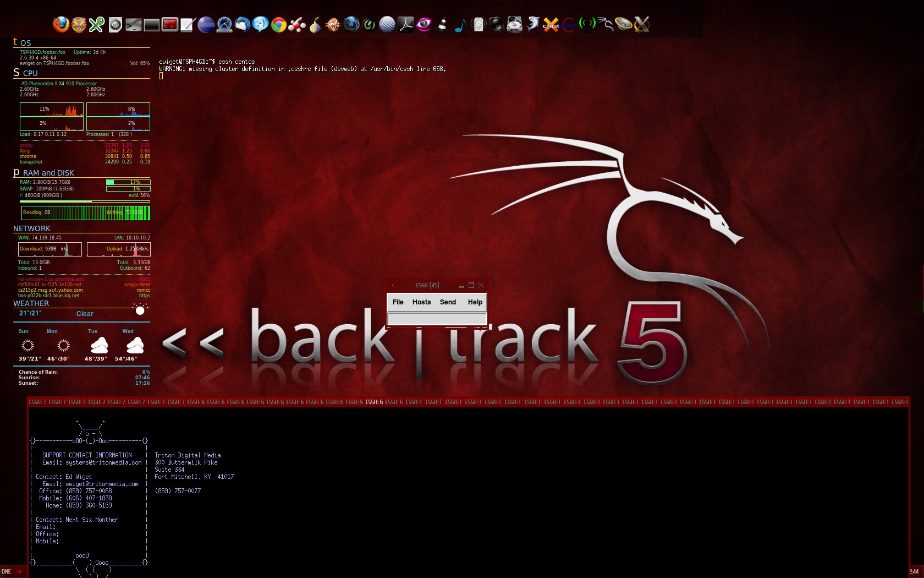Open the black speaker dock icon
The image size is (924, 578).
pyautogui.click(x=497, y=25)
